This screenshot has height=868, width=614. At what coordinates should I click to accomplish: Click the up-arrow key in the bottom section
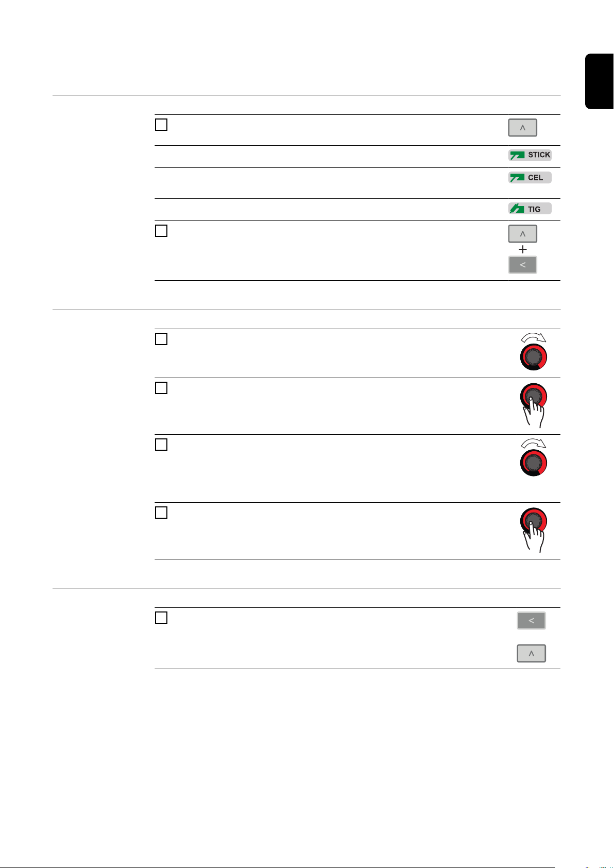(x=531, y=654)
